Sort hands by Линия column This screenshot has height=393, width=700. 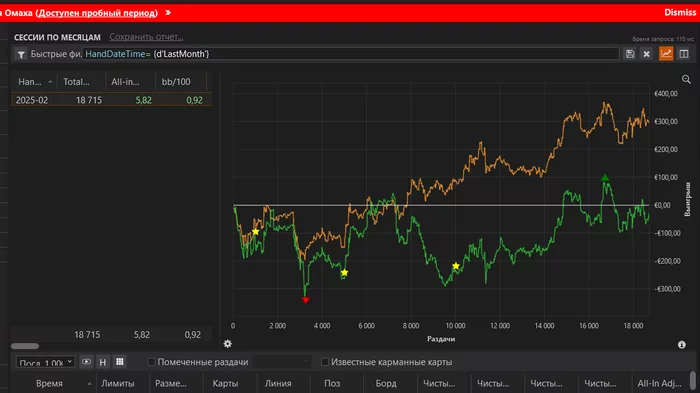click(x=278, y=384)
